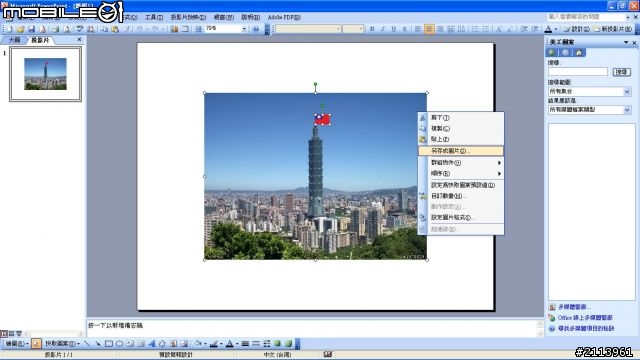Select the Rectangle drawing tool
The image size is (640, 360).
click(x=109, y=344)
